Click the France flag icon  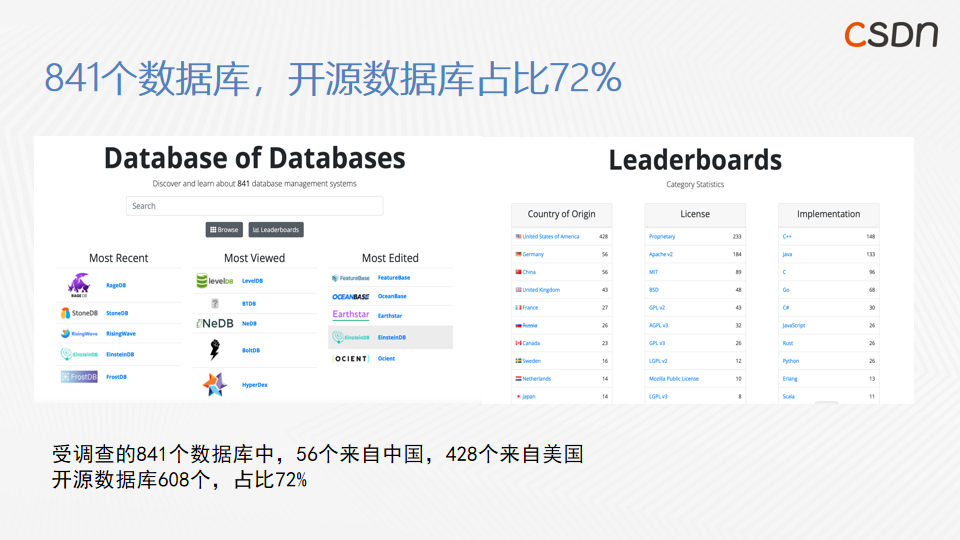[519, 307]
